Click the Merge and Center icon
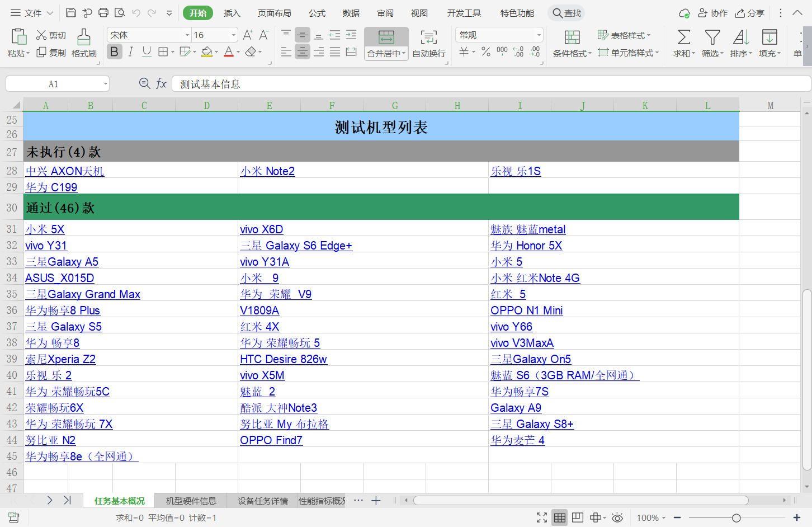The width and height of the screenshot is (812, 527). (386, 37)
